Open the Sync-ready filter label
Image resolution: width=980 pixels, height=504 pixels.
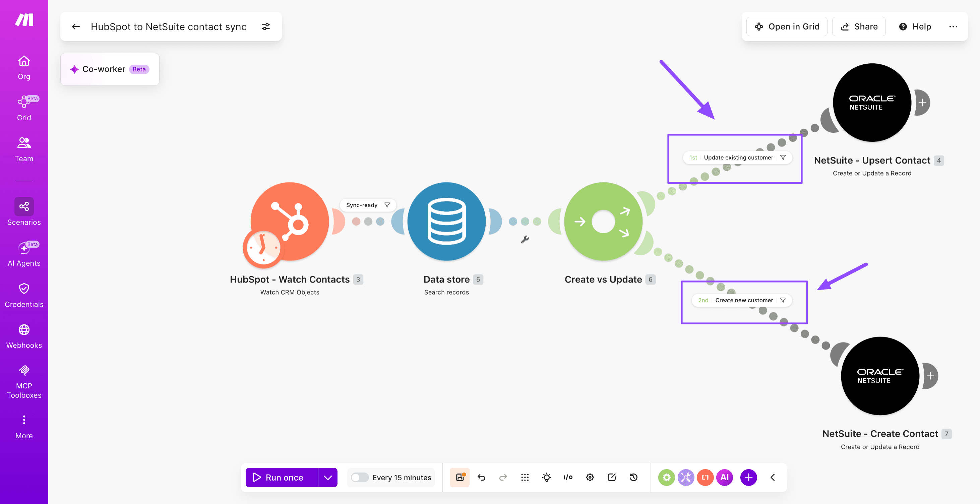(362, 205)
